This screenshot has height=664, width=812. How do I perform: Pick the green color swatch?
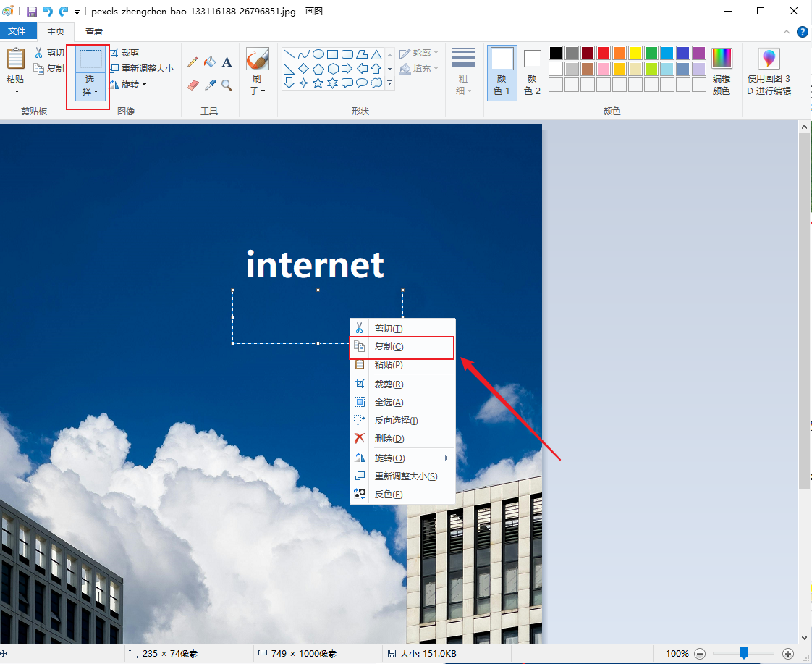(x=651, y=53)
